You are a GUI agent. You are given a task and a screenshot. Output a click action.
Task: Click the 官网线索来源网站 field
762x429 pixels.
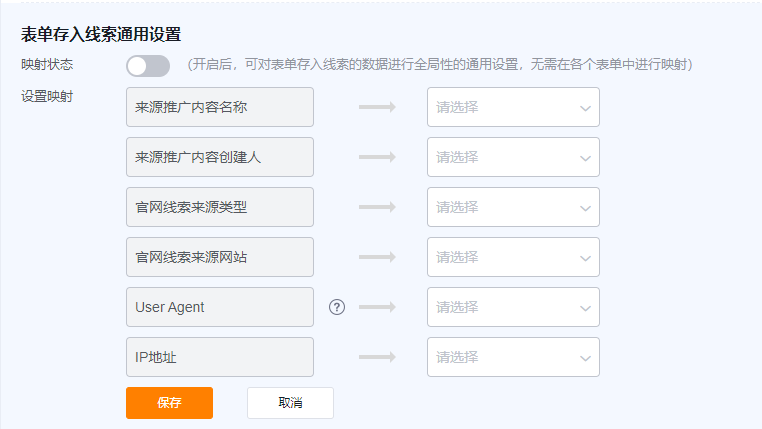[220, 257]
